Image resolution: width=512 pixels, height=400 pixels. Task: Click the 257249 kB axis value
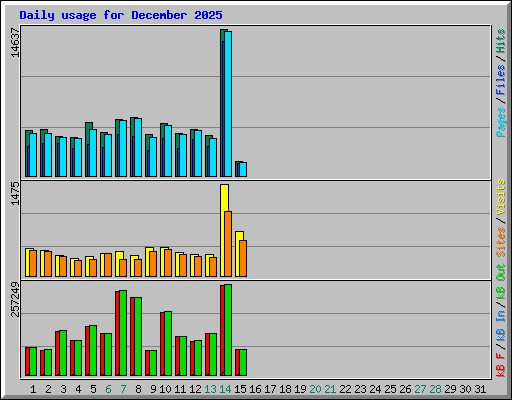pos(15,299)
